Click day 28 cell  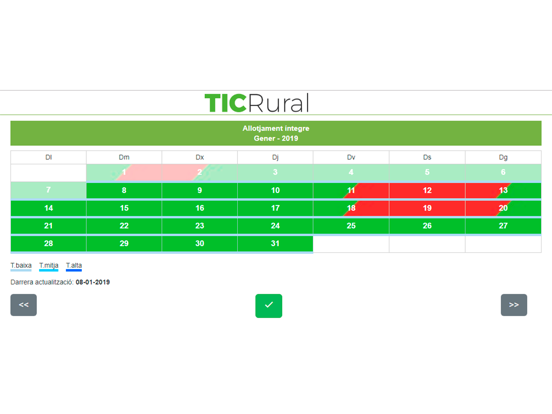(49, 244)
